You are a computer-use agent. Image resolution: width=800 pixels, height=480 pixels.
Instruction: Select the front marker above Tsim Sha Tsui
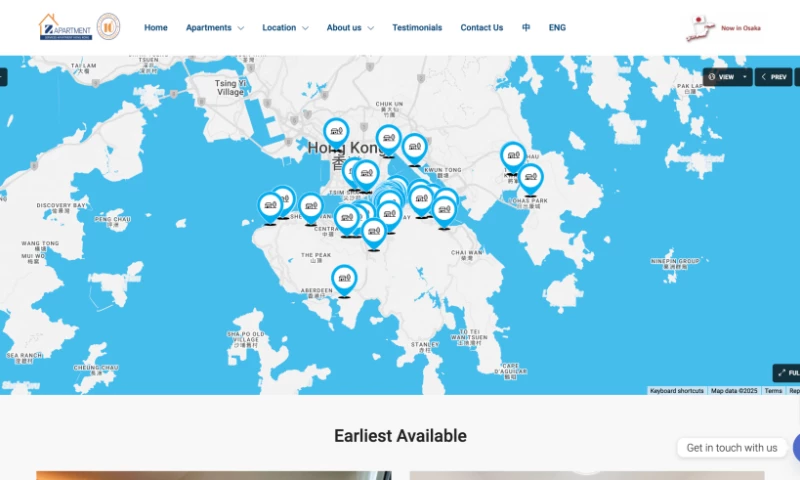366,176
